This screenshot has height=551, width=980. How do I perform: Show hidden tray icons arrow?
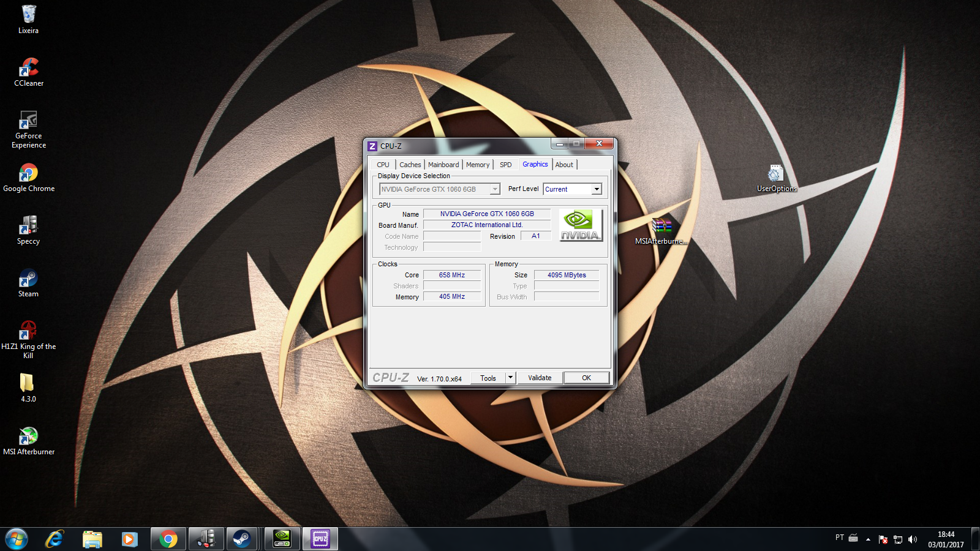pos(868,539)
